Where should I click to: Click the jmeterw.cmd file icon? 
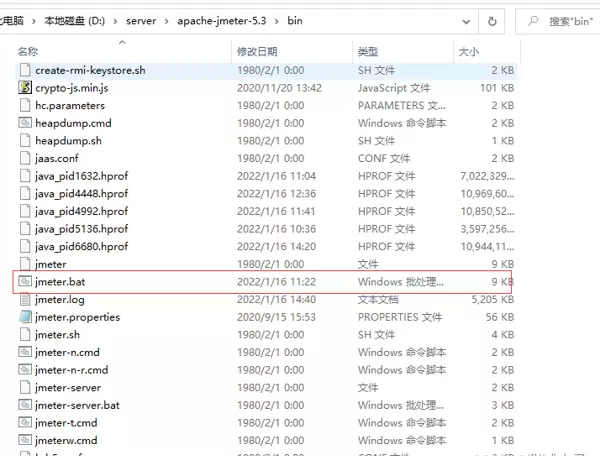pyautogui.click(x=25, y=440)
